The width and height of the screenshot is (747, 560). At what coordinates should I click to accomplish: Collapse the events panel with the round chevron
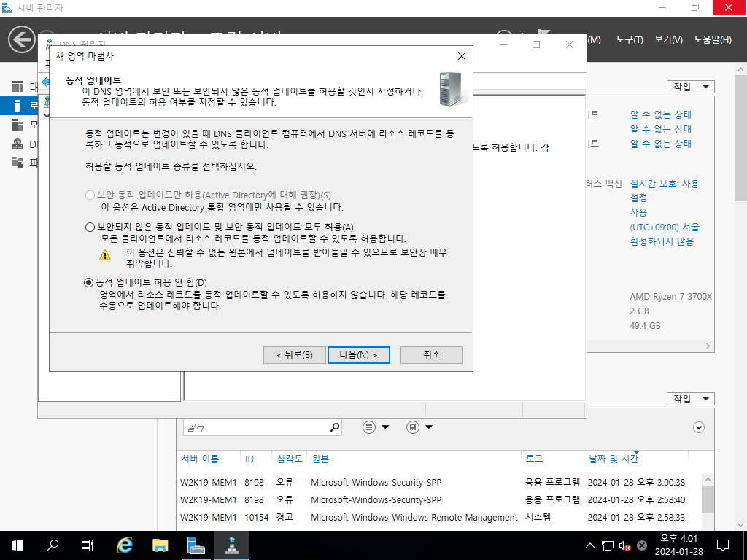point(698,427)
